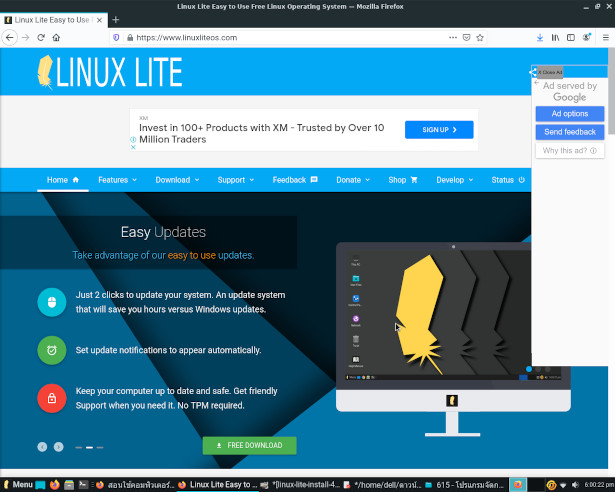Save page to Pocket

pyautogui.click(x=466, y=38)
